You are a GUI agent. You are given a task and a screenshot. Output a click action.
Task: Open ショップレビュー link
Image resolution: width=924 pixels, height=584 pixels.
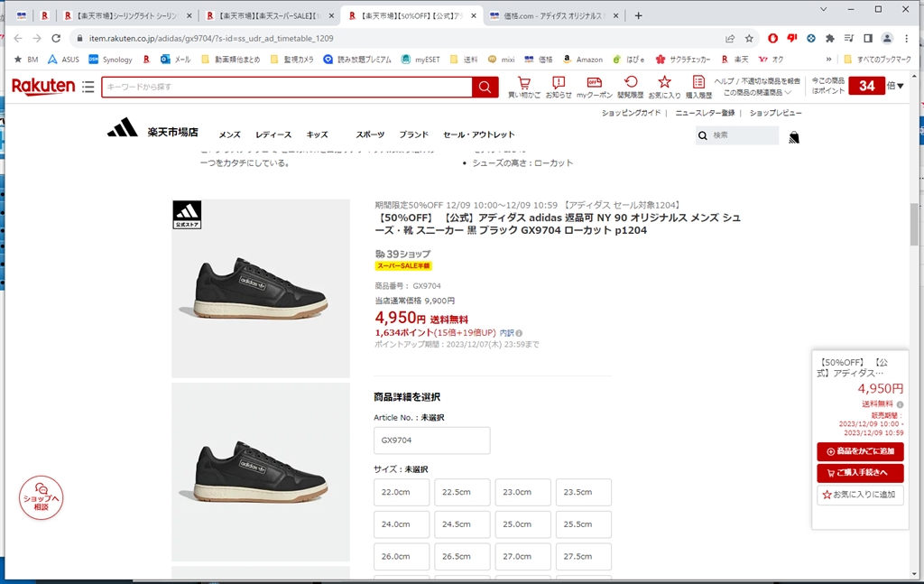click(775, 113)
